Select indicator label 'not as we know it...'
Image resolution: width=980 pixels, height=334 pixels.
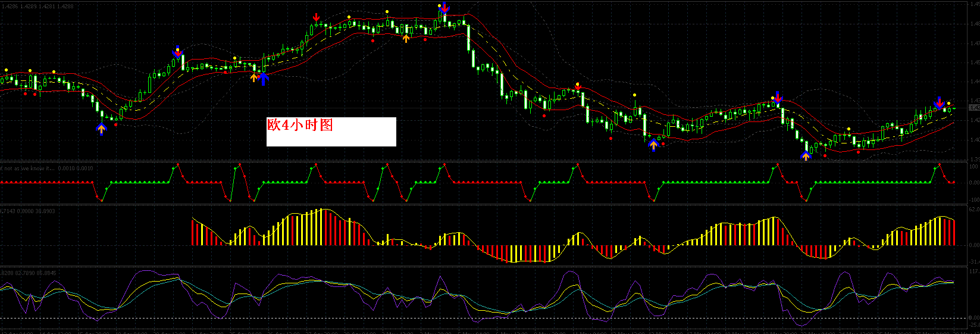point(29,168)
